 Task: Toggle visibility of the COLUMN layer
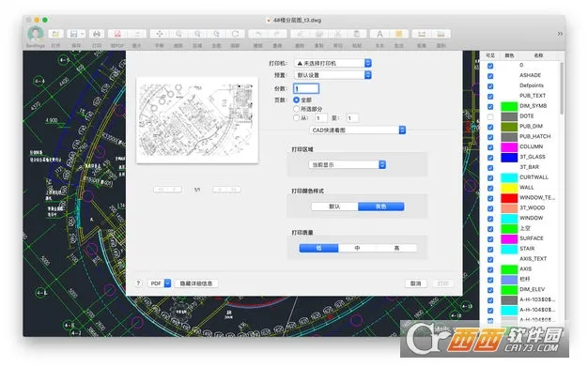click(x=490, y=147)
